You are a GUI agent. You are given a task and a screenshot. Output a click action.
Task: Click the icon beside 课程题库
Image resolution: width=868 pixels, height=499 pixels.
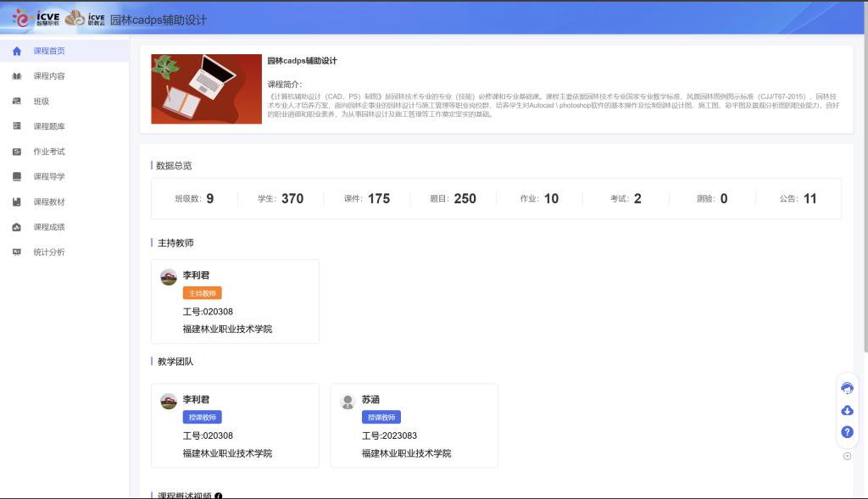[x=17, y=126]
